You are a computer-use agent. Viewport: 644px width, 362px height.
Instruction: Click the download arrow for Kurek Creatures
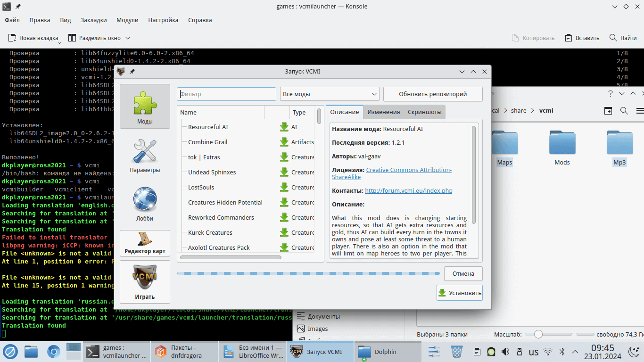tap(284, 232)
